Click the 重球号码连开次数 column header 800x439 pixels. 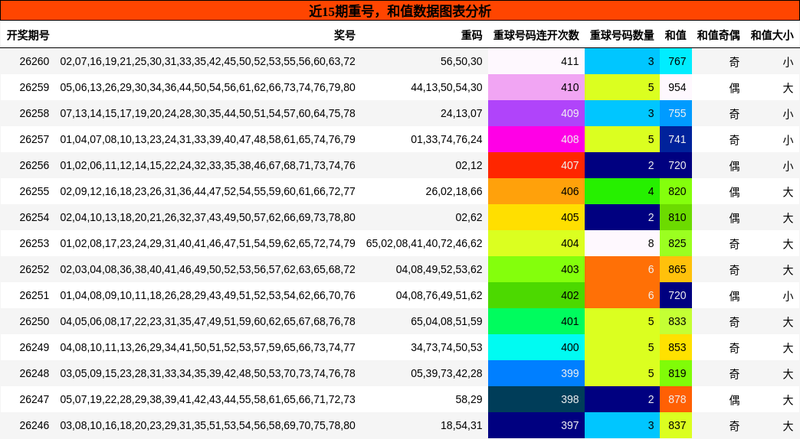(x=536, y=35)
